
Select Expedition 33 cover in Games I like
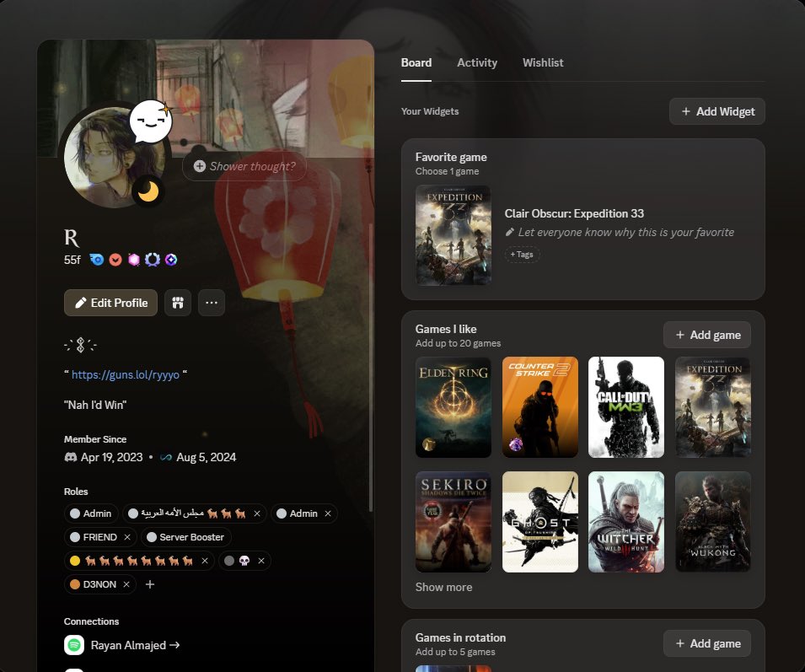712,407
